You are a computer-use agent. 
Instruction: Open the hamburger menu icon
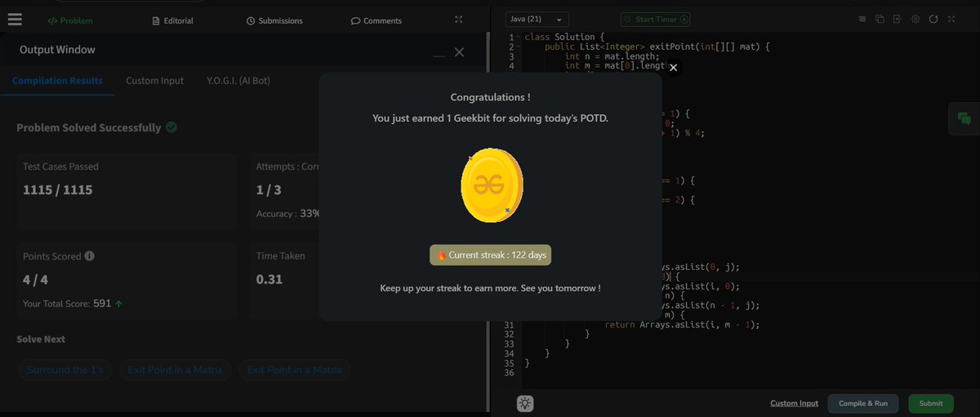[x=15, y=20]
